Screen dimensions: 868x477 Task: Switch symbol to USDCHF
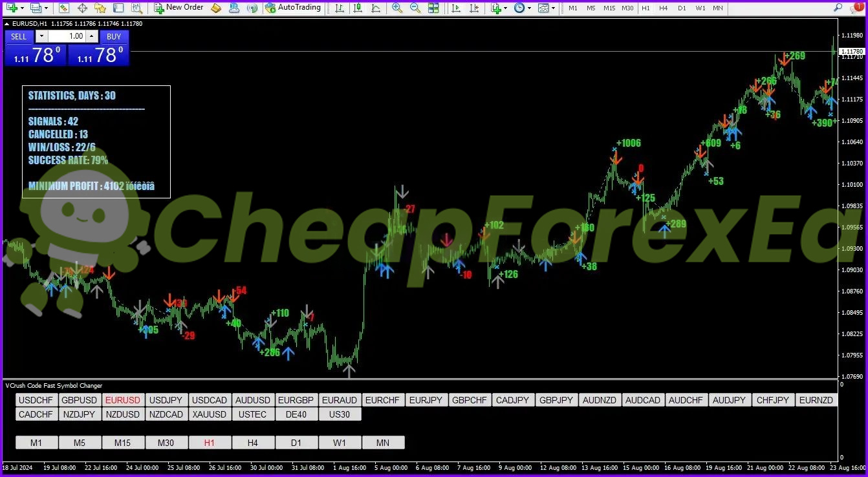37,400
